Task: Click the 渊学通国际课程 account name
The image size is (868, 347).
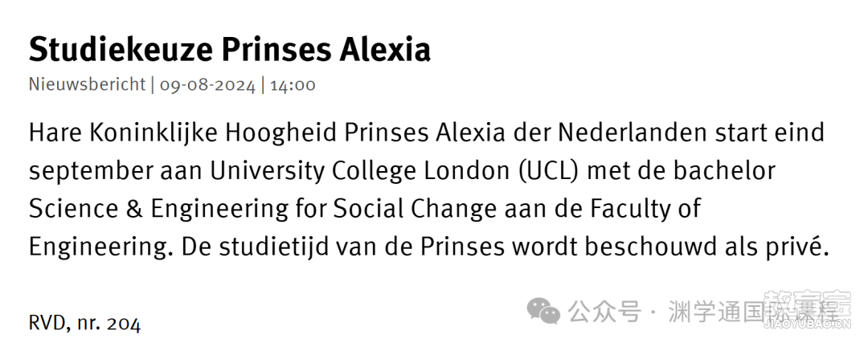Action: coord(753,311)
